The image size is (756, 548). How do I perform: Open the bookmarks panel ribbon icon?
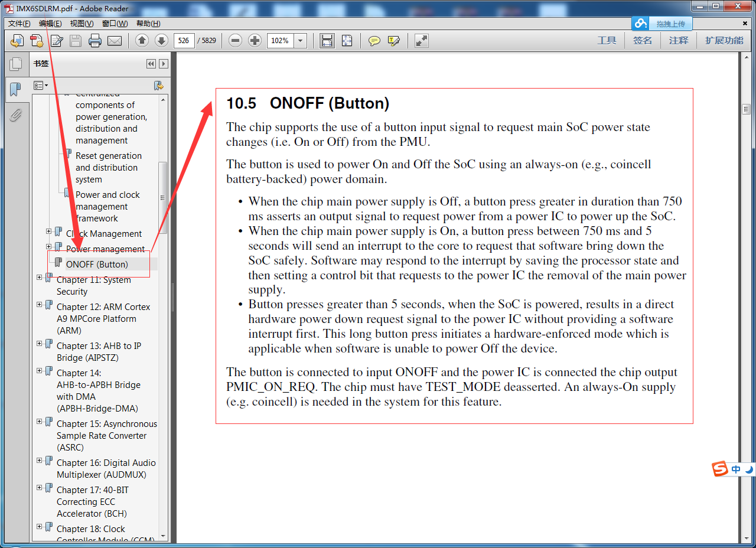(15, 90)
